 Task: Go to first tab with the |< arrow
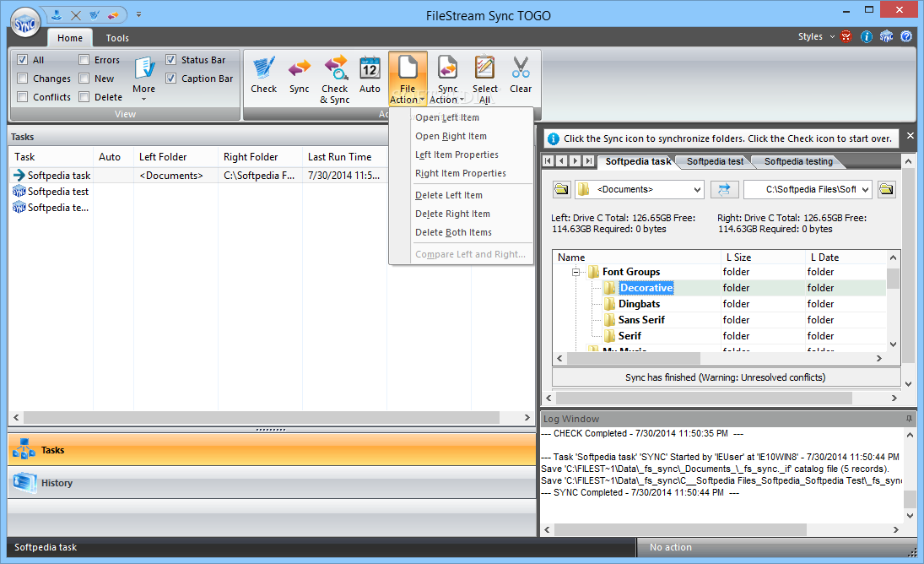click(x=548, y=160)
